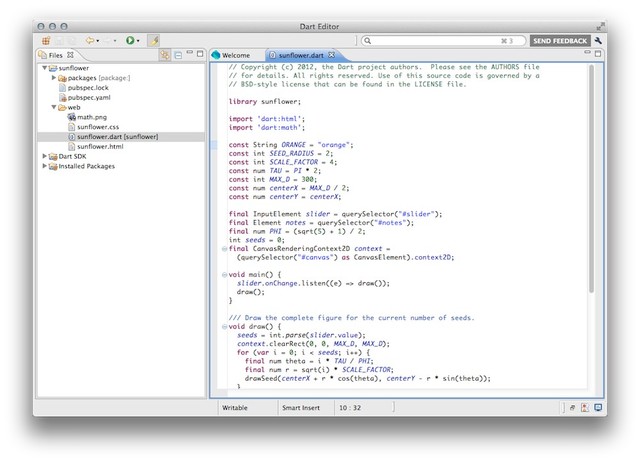
Task: Close the Files view tab
Action: click(70, 55)
